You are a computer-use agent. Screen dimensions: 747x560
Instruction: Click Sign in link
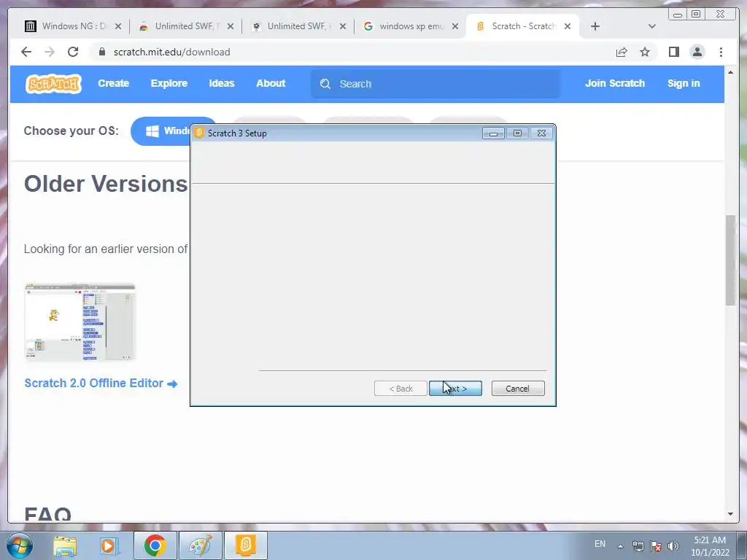coord(683,83)
